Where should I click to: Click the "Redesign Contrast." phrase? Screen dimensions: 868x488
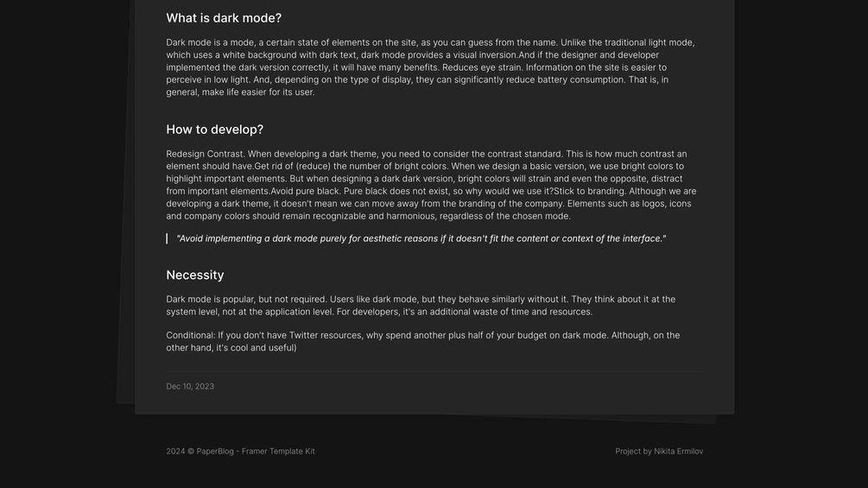click(x=205, y=154)
